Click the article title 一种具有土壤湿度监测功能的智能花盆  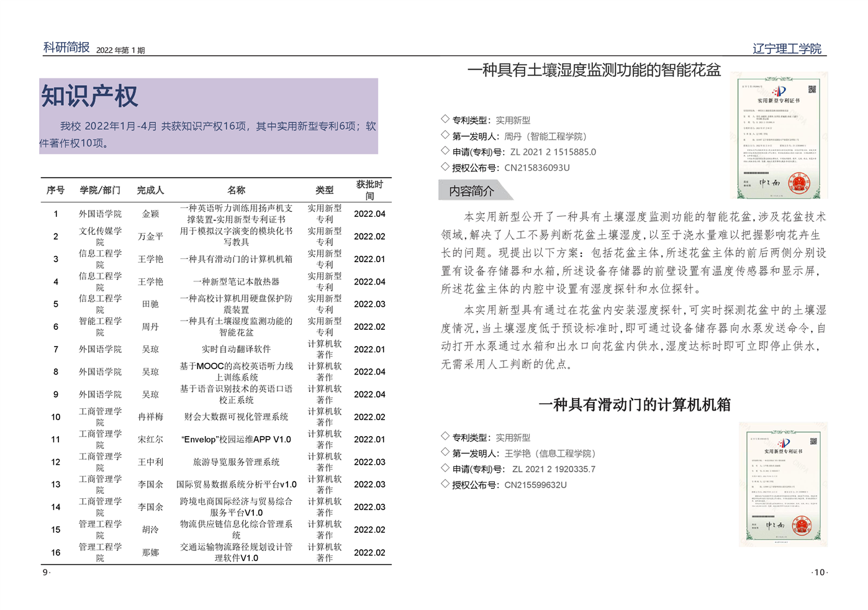point(594,70)
